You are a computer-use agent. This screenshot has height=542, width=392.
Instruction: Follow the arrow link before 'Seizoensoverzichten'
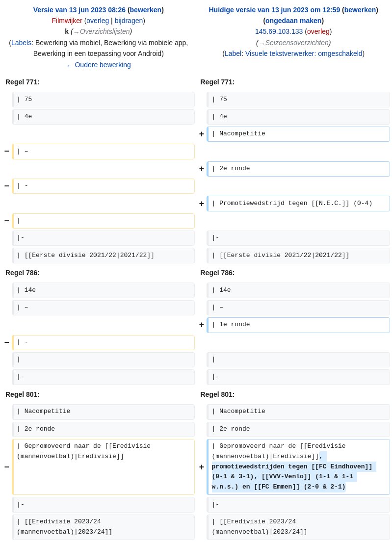[x=261, y=43]
